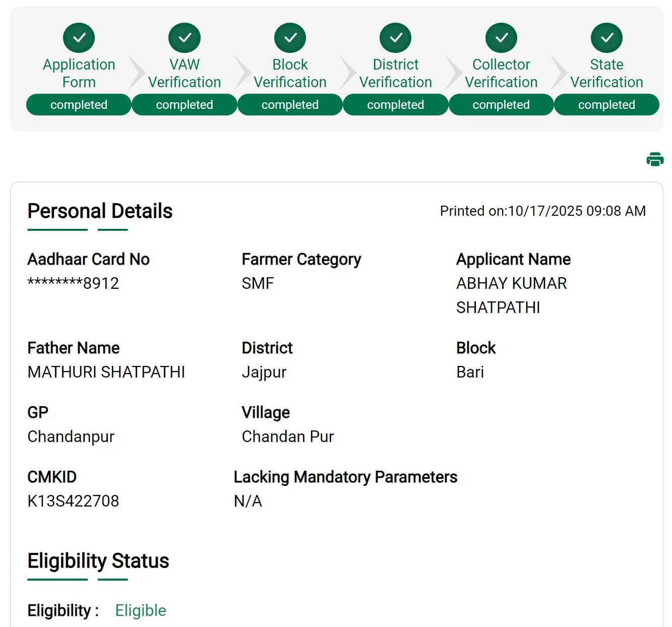Click the Eligibility Status heading
The image size is (672, 627).
pos(98,561)
